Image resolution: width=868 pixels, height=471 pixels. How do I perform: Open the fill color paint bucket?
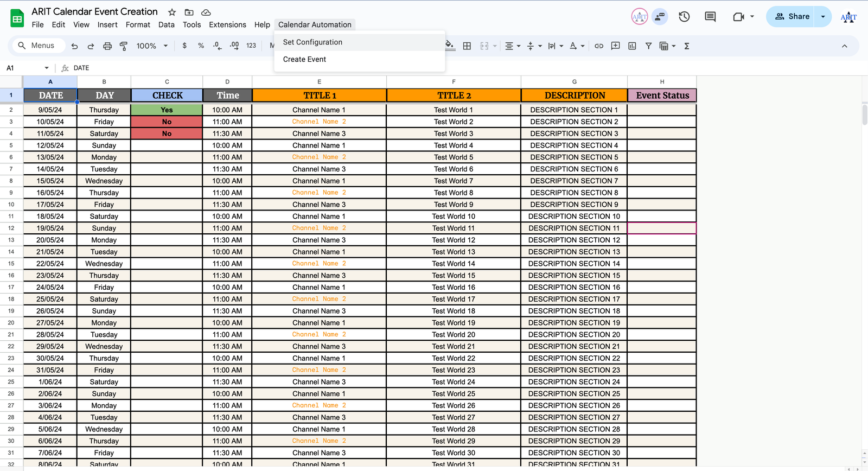point(450,46)
